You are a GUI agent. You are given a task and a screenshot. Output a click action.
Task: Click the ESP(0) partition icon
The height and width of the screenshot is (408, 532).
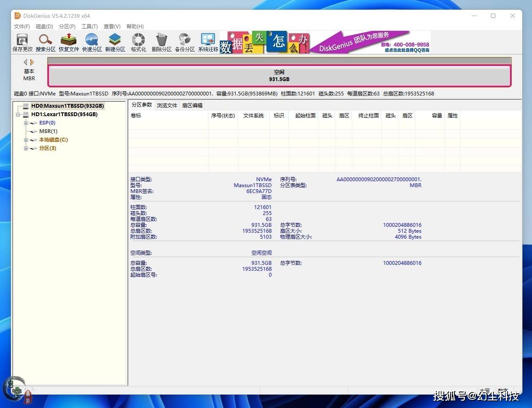tap(34, 123)
